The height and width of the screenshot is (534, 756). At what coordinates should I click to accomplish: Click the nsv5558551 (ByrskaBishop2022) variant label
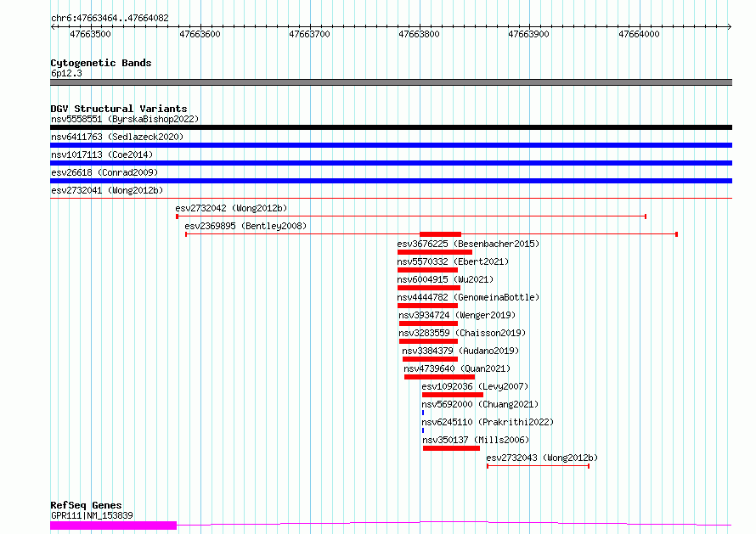coord(124,119)
